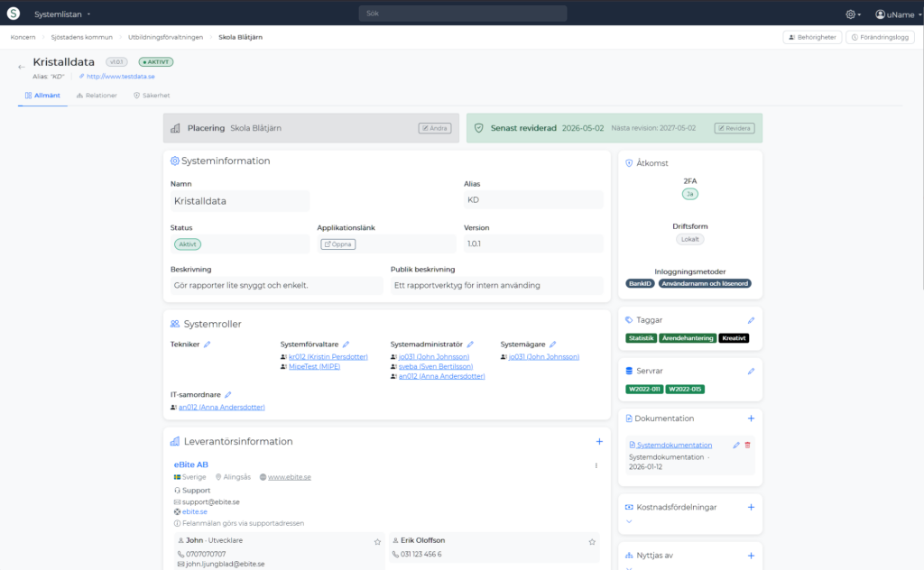
Task: Click the Lokalt driftsform badge
Action: coord(690,240)
